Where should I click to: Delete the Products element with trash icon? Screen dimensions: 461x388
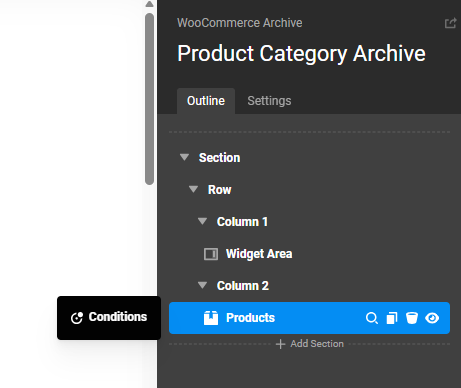[412, 318]
